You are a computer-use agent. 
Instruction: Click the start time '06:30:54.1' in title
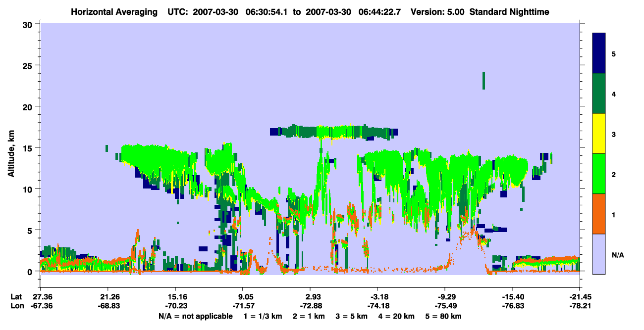click(x=268, y=11)
